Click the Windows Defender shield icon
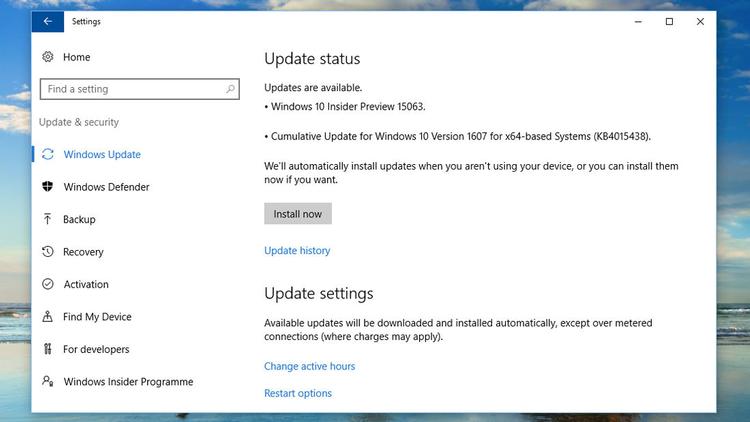The width and height of the screenshot is (750, 422). (47, 187)
